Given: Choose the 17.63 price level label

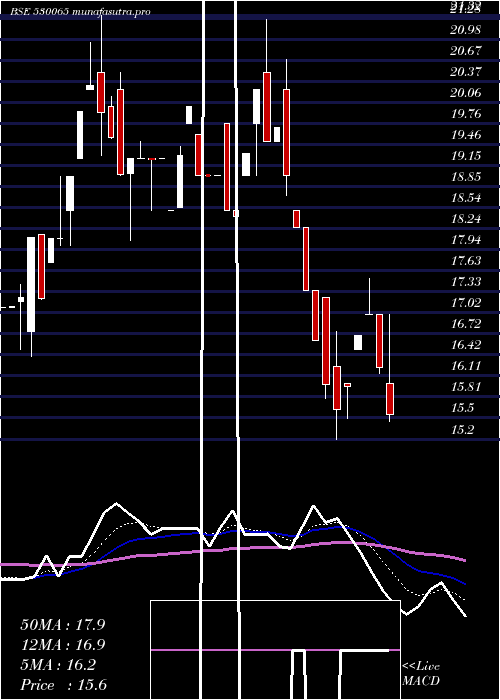Looking at the screenshot, I should [x=466, y=261].
